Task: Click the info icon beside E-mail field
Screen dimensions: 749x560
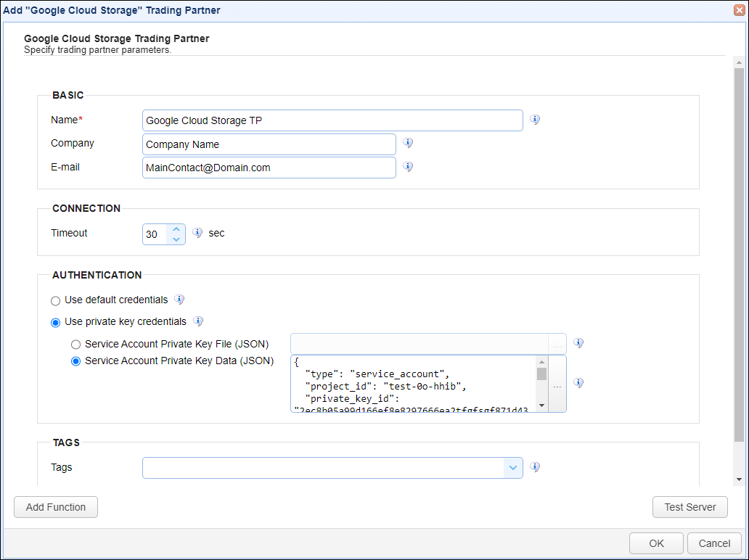Action: [408, 167]
